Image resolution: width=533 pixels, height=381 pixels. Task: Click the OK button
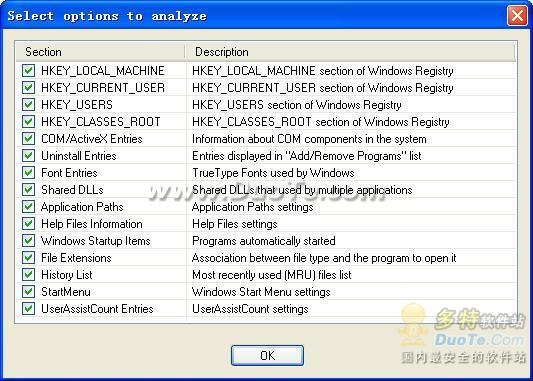coord(268,356)
